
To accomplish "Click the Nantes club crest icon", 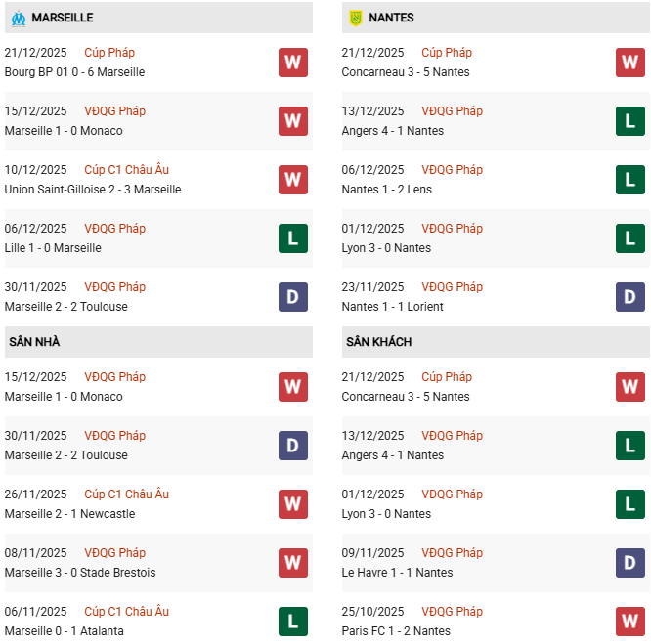I will coord(355,18).
